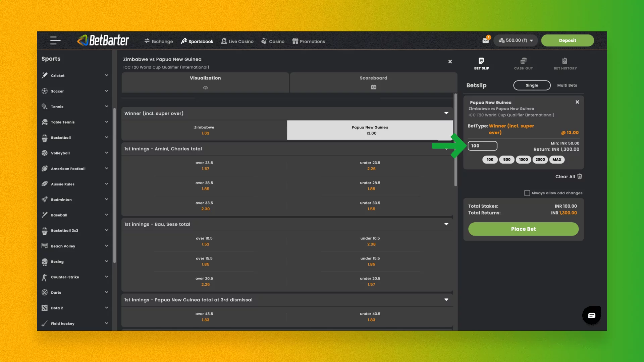Click the eye icon under Visualization
This screenshot has width=644, height=362.
[x=206, y=88]
